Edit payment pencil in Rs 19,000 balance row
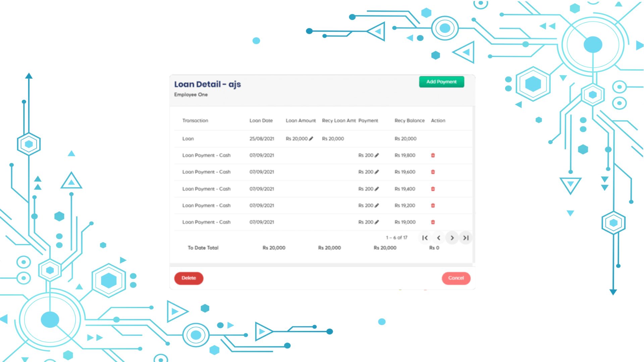Image resolution: width=644 pixels, height=362 pixels. click(x=377, y=222)
